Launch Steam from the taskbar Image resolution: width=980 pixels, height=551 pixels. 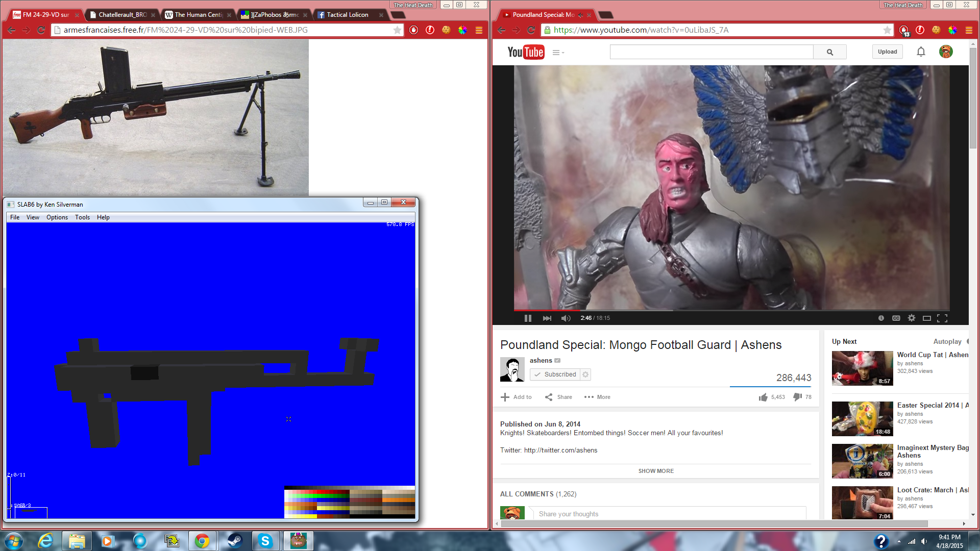[x=235, y=540]
